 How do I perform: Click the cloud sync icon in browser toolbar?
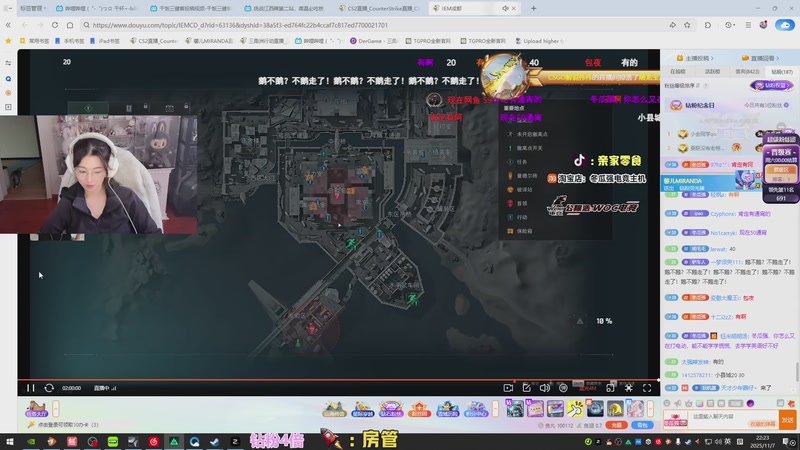click(x=785, y=25)
